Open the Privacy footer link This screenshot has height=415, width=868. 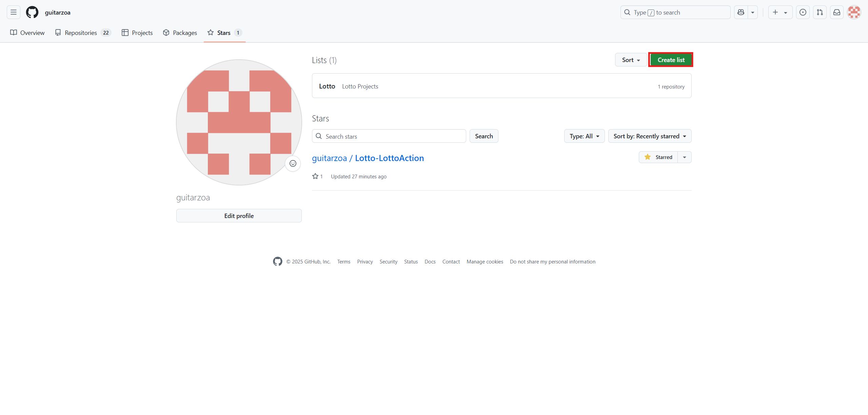365,262
